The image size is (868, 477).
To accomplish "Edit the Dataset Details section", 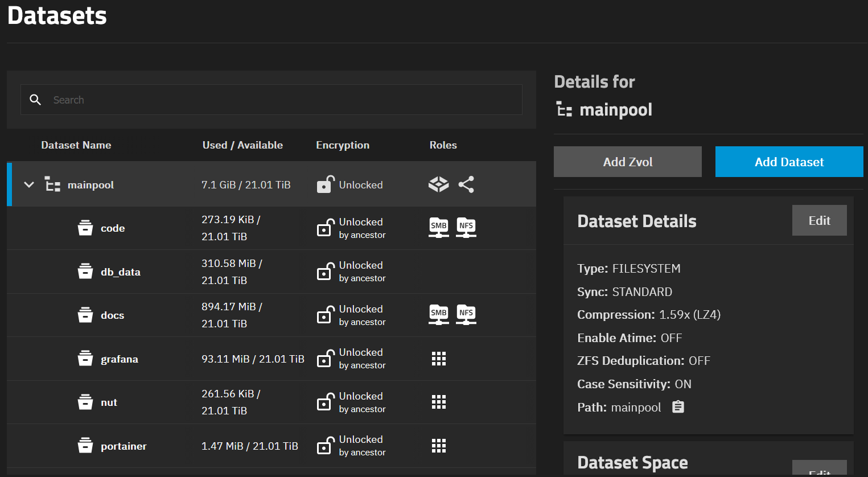I will click(819, 220).
